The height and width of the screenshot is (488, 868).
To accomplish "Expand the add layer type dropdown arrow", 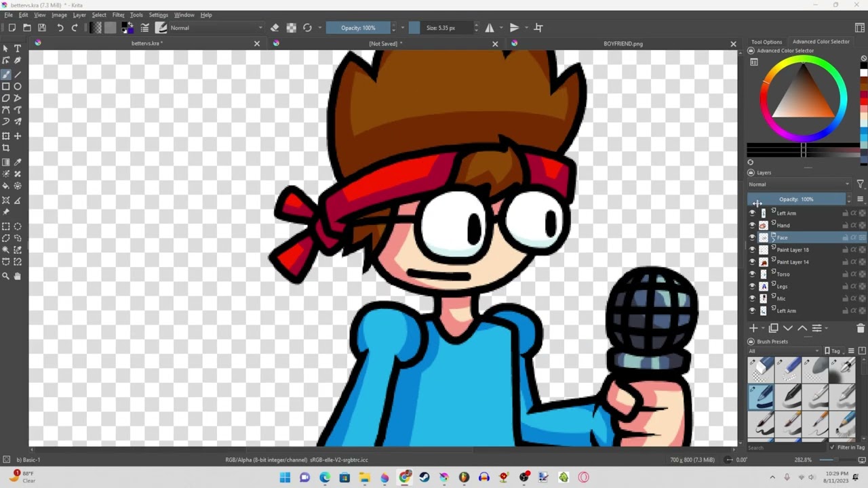I will [x=764, y=328].
